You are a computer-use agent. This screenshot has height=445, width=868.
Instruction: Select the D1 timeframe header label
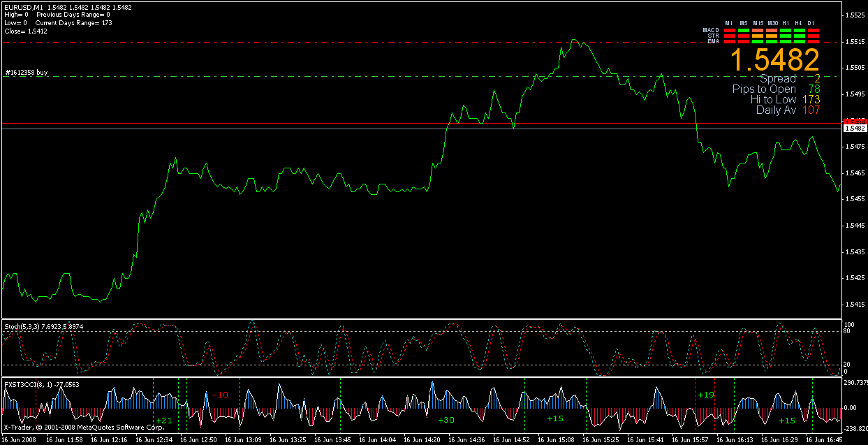coord(811,23)
